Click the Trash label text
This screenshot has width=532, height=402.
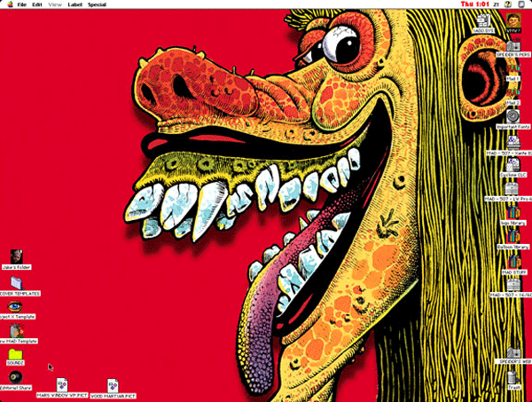click(514, 387)
